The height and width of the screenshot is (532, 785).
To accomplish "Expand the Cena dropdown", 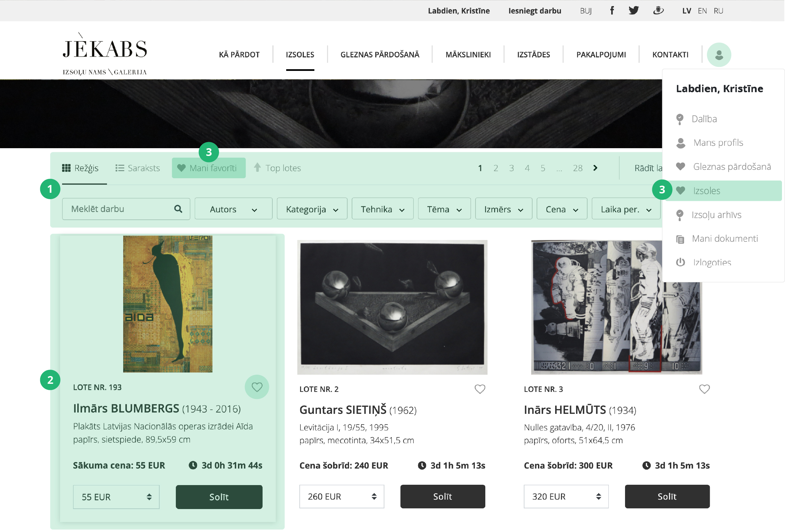I will [x=562, y=209].
